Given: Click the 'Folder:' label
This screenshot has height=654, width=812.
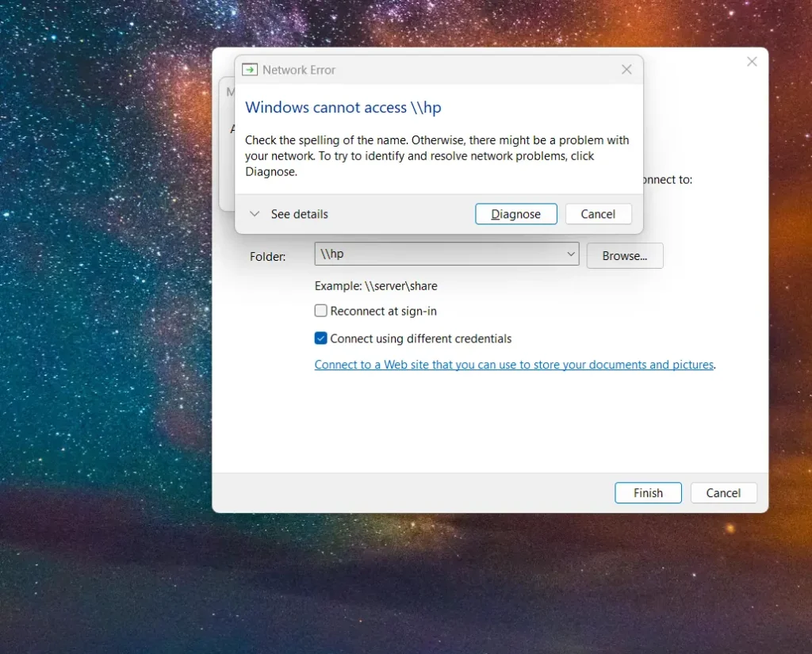Looking at the screenshot, I should click(268, 256).
